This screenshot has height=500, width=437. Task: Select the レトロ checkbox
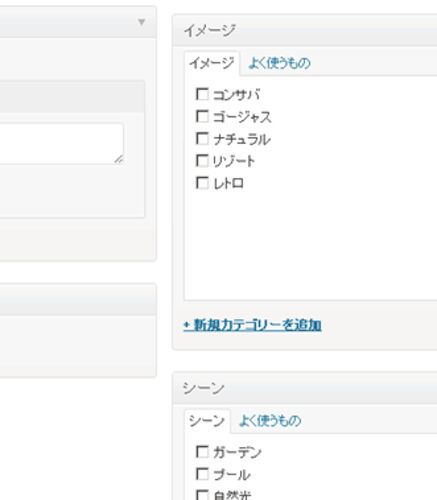[x=202, y=183]
